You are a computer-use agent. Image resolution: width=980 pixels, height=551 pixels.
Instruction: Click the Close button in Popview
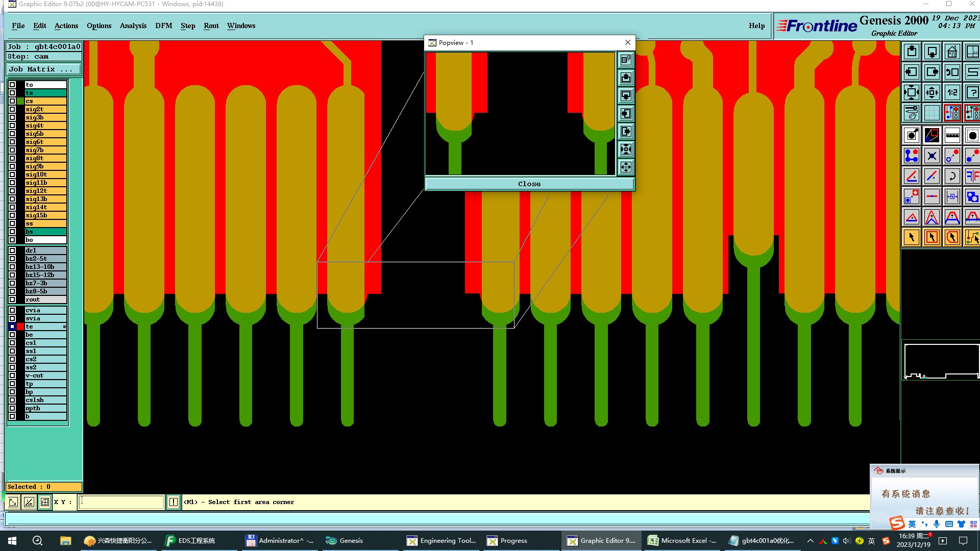pyautogui.click(x=529, y=184)
